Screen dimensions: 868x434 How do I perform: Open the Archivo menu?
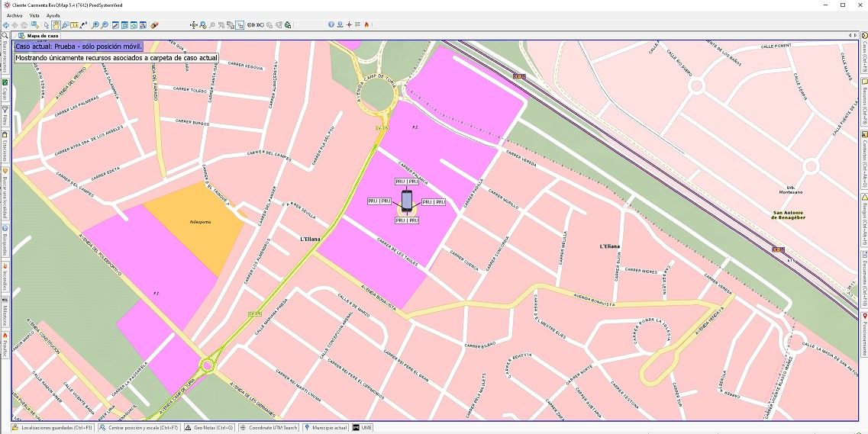click(x=15, y=15)
